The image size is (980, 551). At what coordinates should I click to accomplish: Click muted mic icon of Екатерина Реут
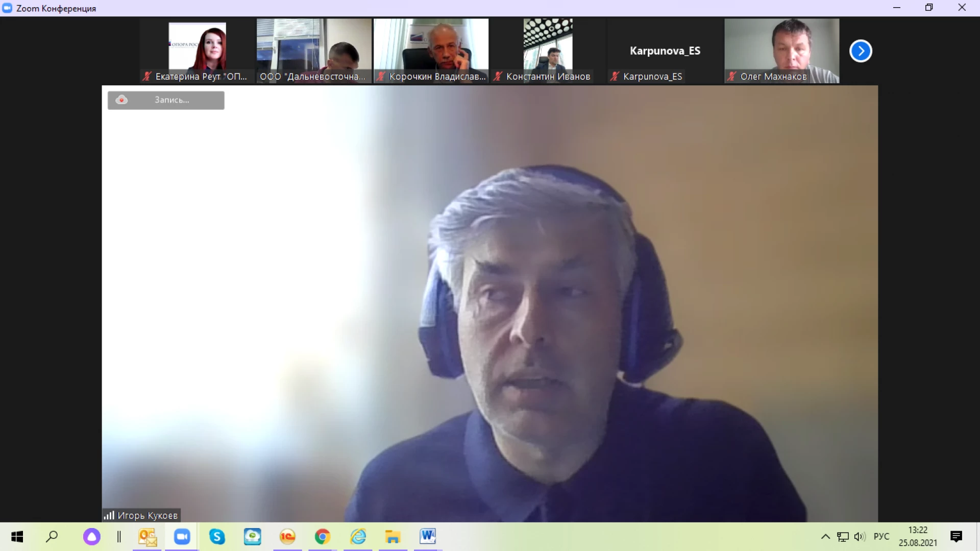pos(147,77)
